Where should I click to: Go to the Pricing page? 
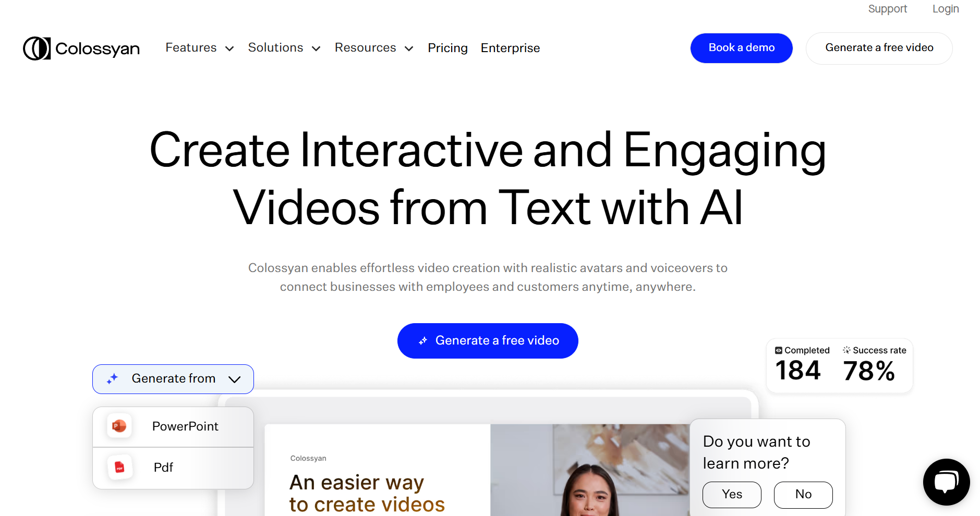coord(447,48)
